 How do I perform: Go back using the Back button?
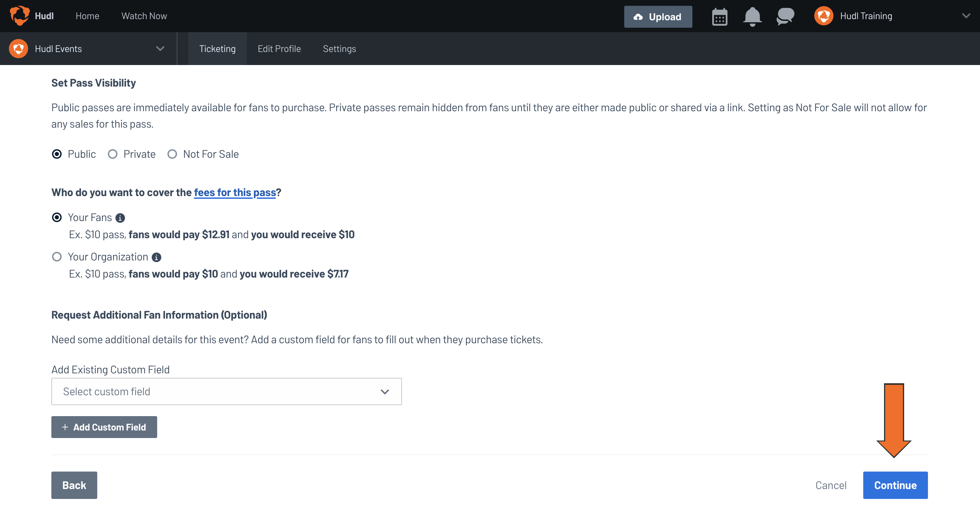point(74,485)
